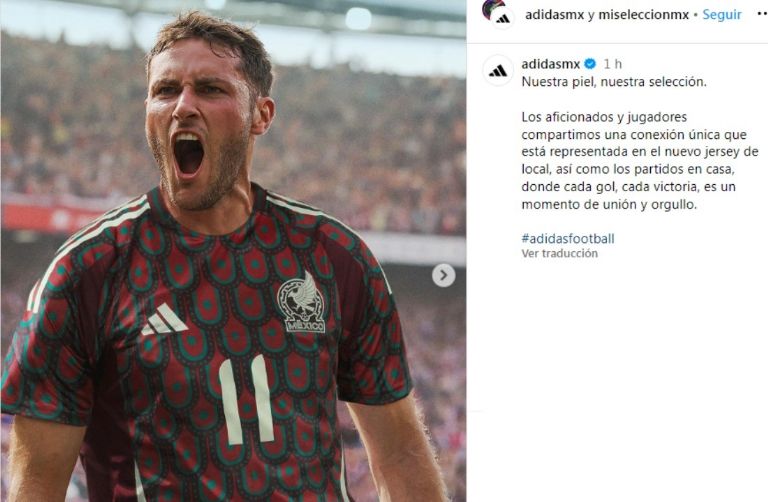Follow the account with the Seguir button
This screenshot has width=768, height=502.
click(x=722, y=15)
